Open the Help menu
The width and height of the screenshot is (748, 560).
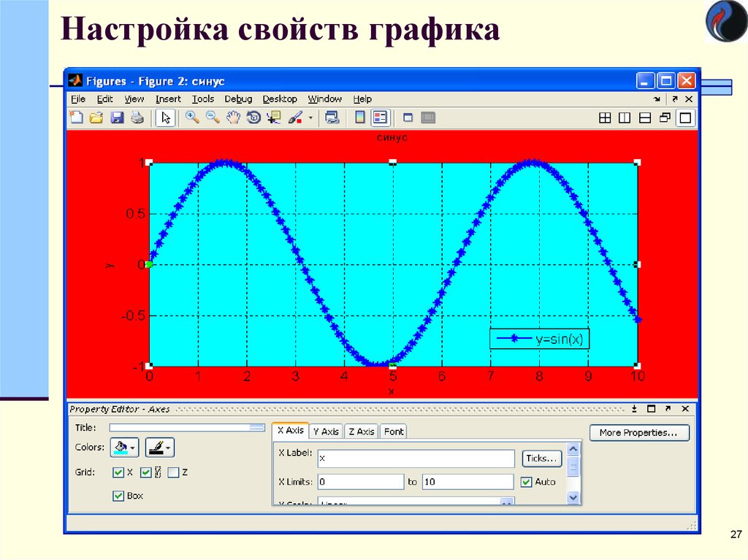coord(362,99)
